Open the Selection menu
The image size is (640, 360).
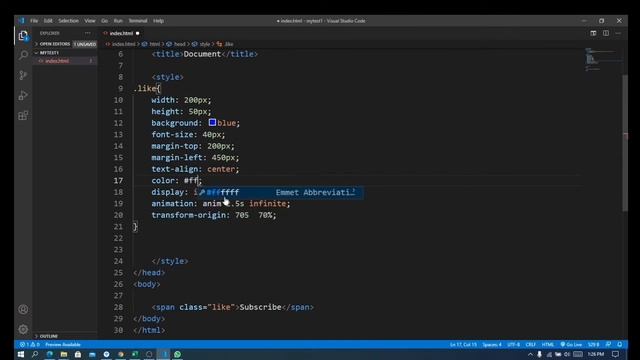tap(68, 21)
